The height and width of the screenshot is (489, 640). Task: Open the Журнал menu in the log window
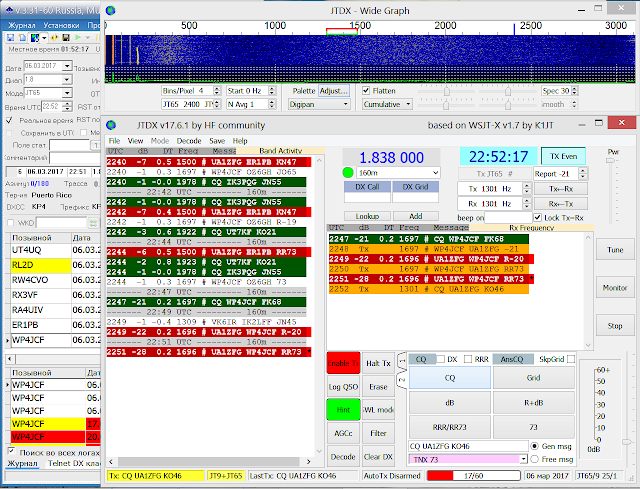(x=22, y=25)
